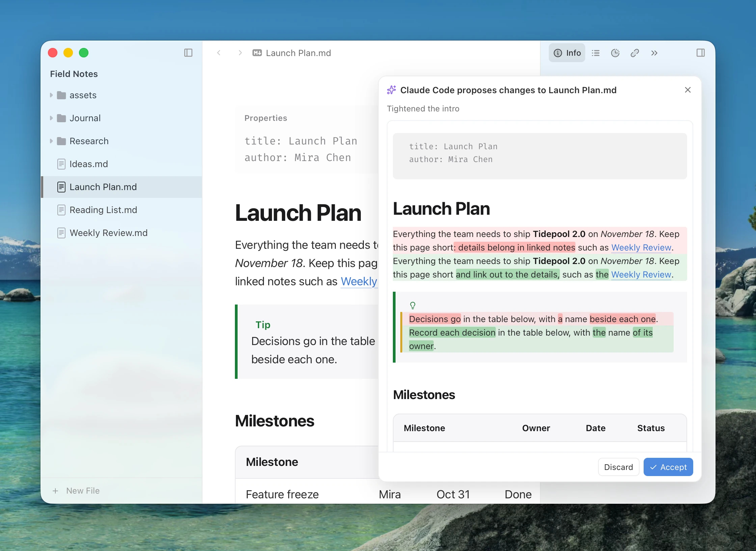Close the Claude Code proposal popup
The image size is (756, 551).
coord(688,90)
